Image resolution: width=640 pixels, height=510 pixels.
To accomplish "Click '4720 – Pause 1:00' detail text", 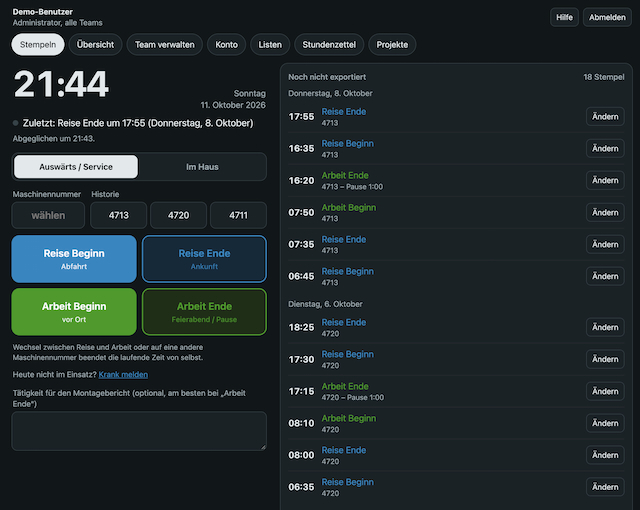I will 353,397.
